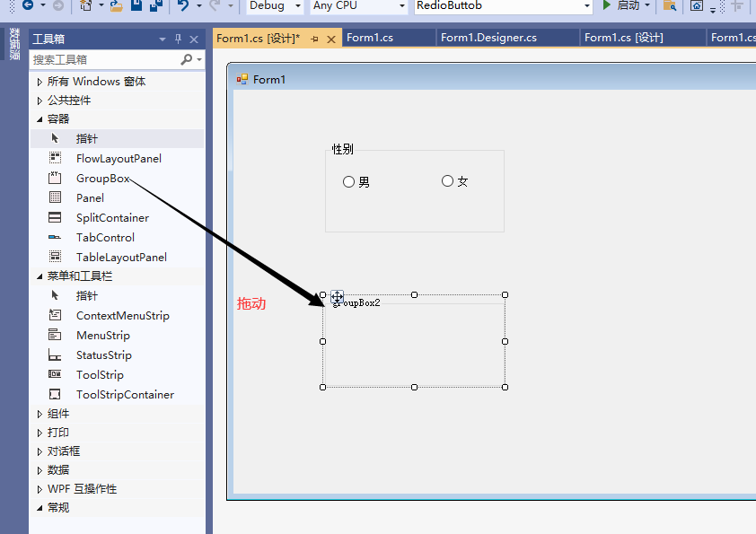Click the Open File folder icon

coord(116,5)
